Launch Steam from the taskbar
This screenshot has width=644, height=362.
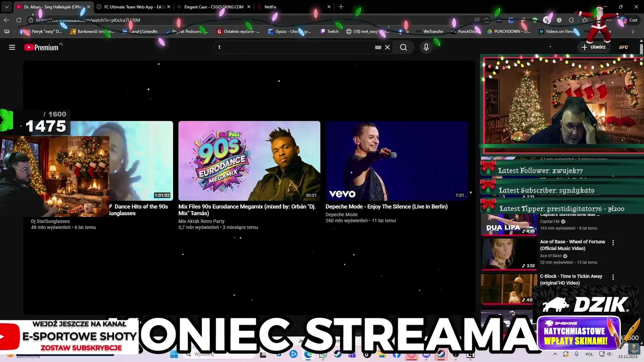[x=337, y=354]
